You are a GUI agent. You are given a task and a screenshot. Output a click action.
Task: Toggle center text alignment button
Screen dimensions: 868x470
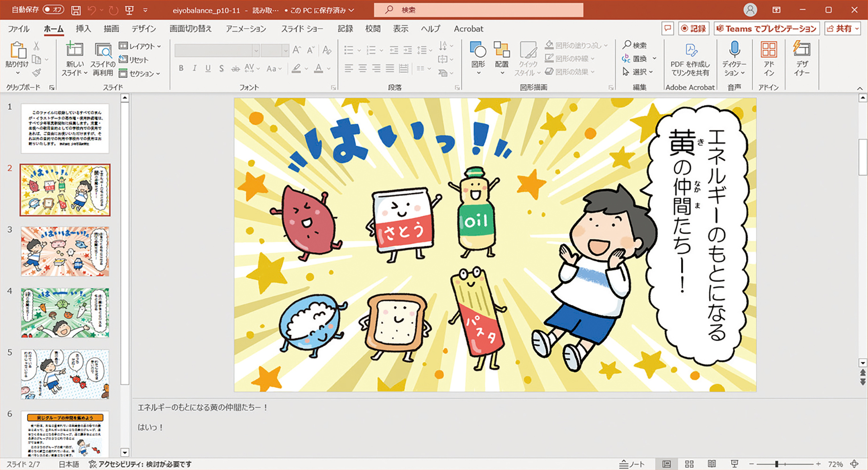[x=363, y=69]
